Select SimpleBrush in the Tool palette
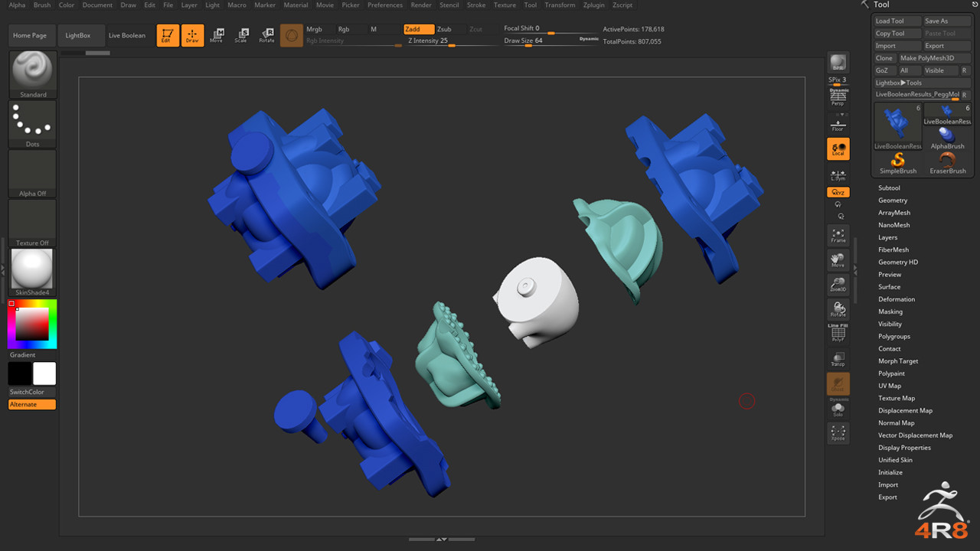Screen dimensions: 980x551 897,161
